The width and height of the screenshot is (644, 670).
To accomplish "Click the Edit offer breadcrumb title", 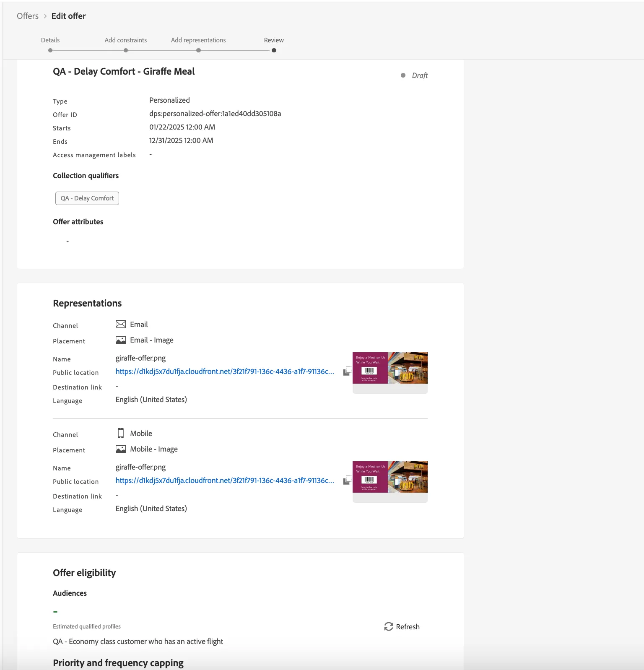I will [x=68, y=16].
